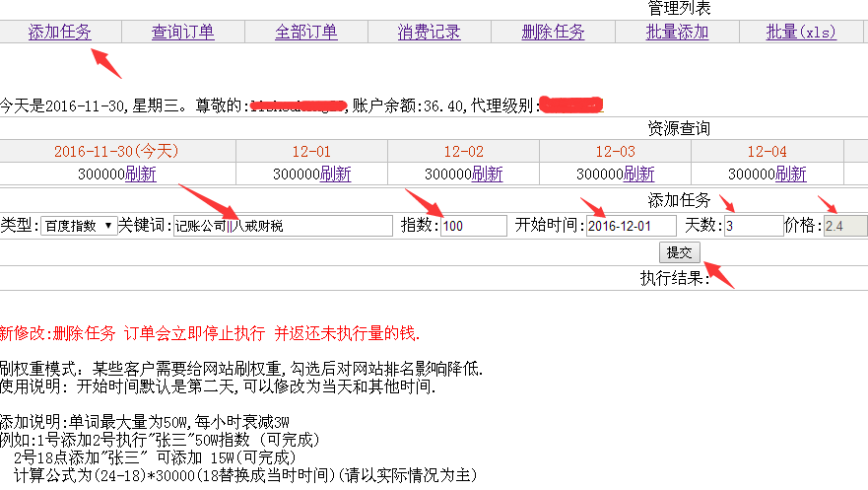This screenshot has width=868, height=490.
Task: Click the 12-03 date header
Action: click(615, 152)
